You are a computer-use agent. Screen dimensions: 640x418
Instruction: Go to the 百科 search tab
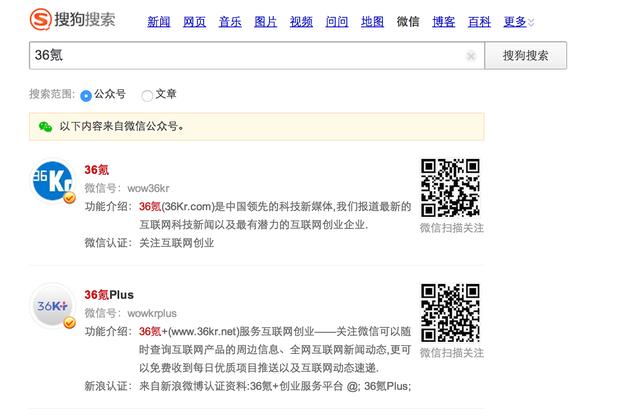479,22
